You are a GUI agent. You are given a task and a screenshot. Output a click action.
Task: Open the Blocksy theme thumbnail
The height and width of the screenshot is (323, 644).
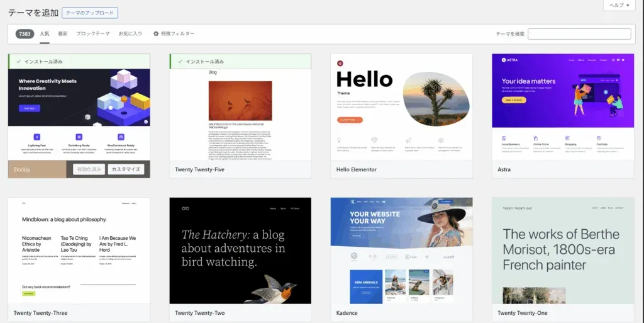79,114
